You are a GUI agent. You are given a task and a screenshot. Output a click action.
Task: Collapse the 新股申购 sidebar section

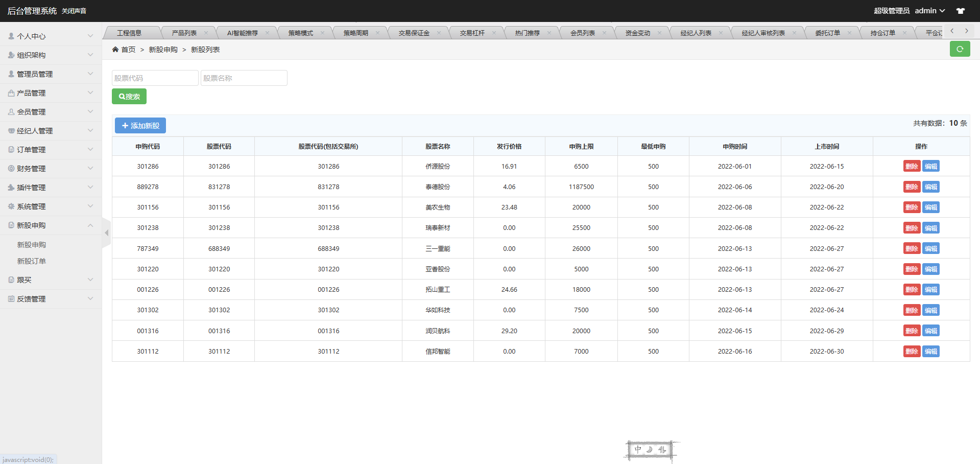51,225
